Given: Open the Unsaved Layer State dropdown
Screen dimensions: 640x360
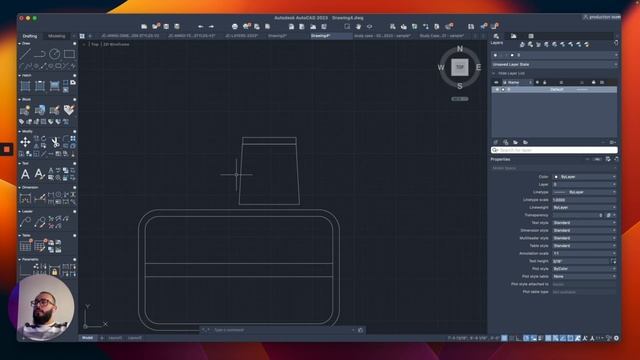Looking at the screenshot, I should tap(554, 64).
